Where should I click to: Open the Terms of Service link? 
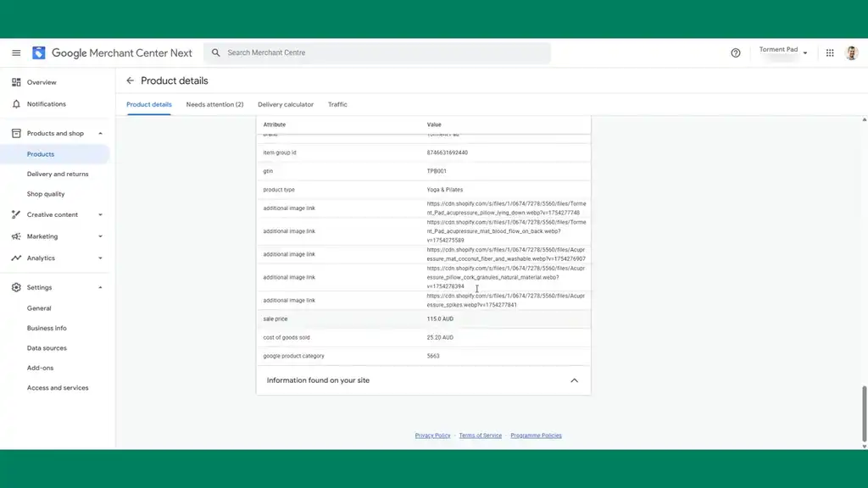pos(480,435)
